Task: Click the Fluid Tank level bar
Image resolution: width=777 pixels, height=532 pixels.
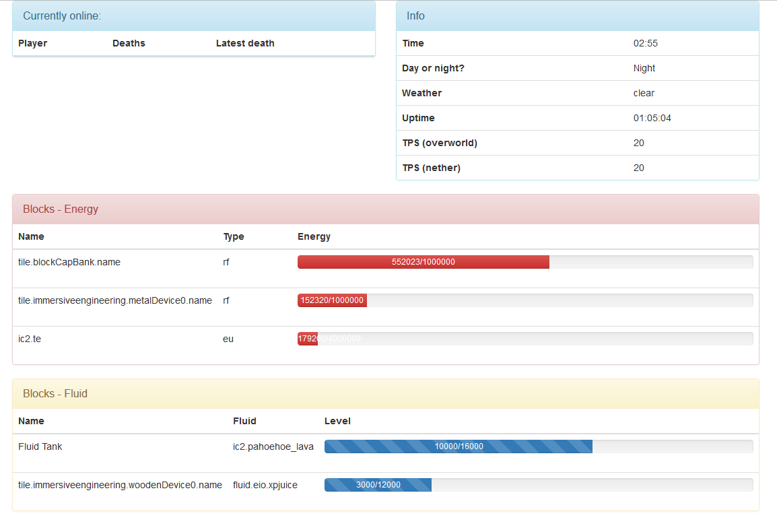Action: pos(538,446)
